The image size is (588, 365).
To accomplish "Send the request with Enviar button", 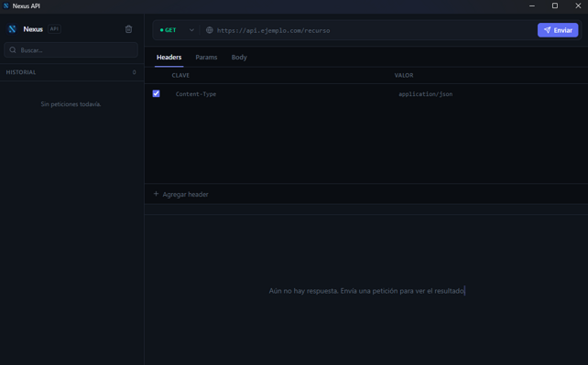I will tap(558, 30).
